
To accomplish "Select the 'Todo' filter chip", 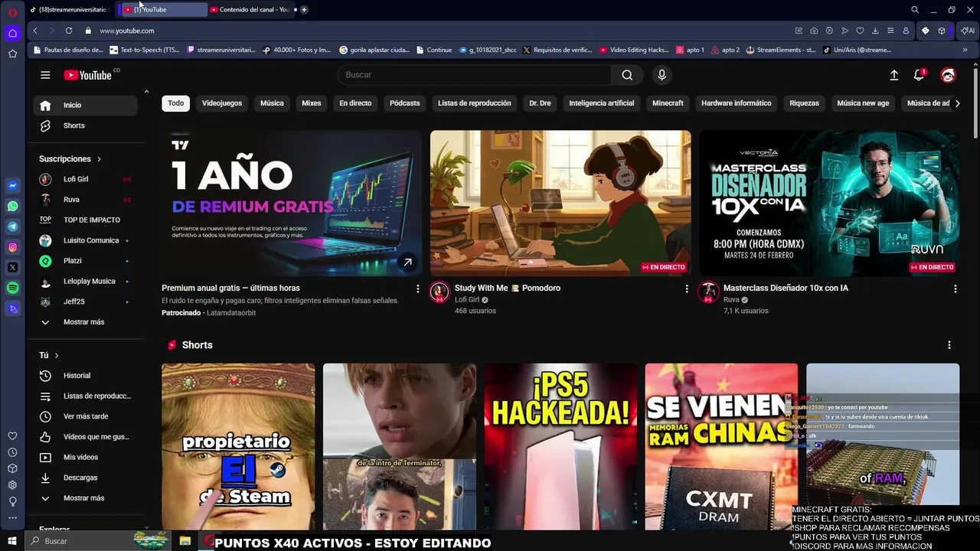I will pyautogui.click(x=176, y=103).
